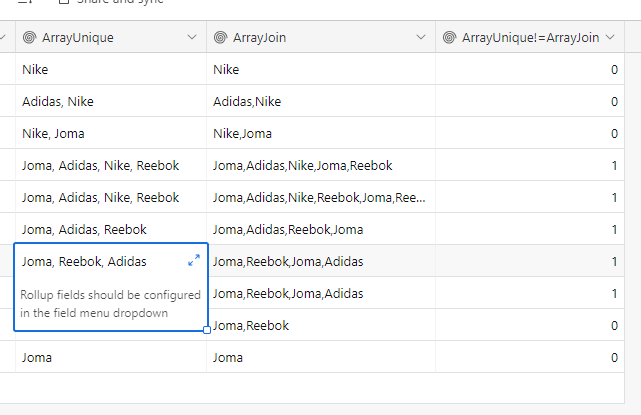Image resolution: width=641 pixels, height=415 pixels.
Task: Click the last ArrayJoin cell reading "Joma"
Action: tap(321, 357)
